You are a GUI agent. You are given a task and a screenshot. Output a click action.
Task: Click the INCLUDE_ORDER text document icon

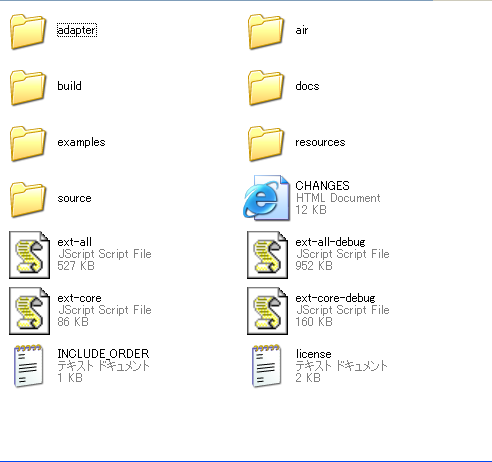tap(29, 366)
